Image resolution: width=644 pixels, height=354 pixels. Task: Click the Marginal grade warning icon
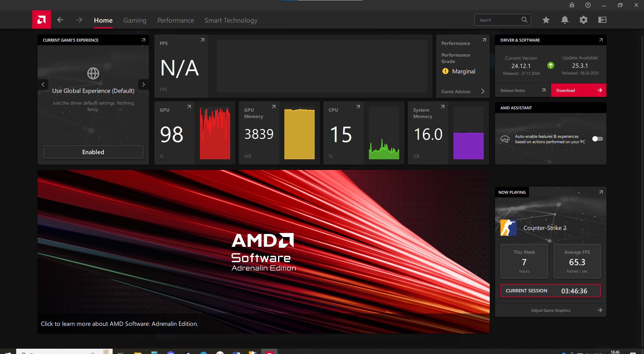(x=445, y=71)
